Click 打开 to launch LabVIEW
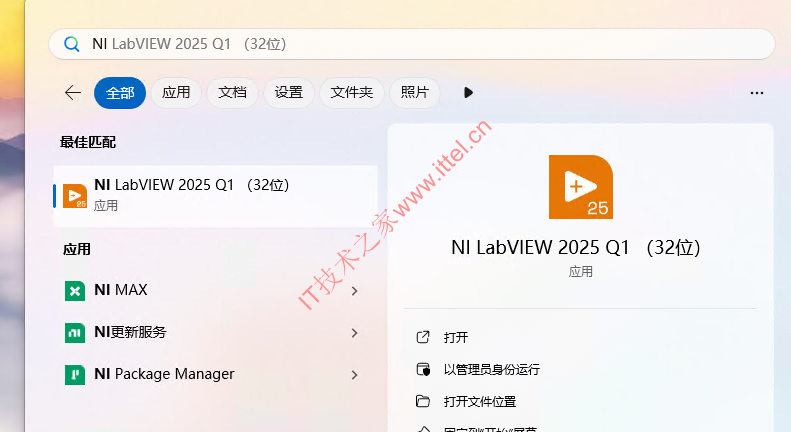Image resolution: width=791 pixels, height=432 pixels. pos(456,337)
